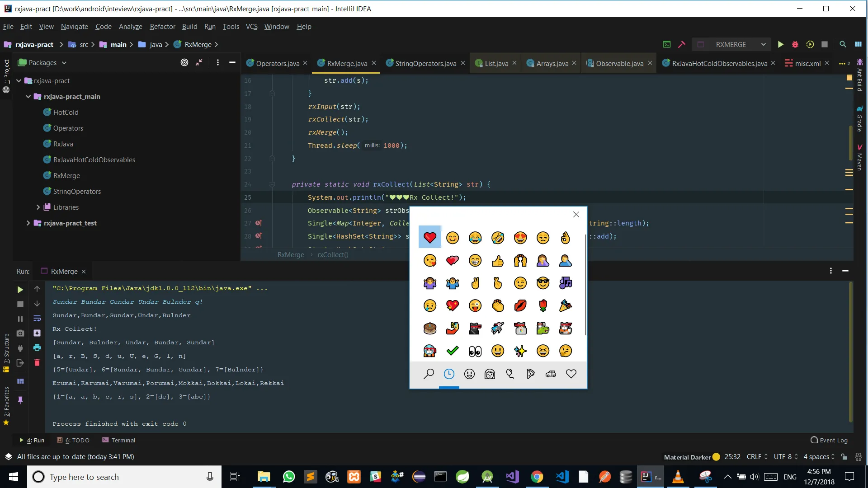
Task: Click the green Run button in toolbar
Action: click(780, 44)
